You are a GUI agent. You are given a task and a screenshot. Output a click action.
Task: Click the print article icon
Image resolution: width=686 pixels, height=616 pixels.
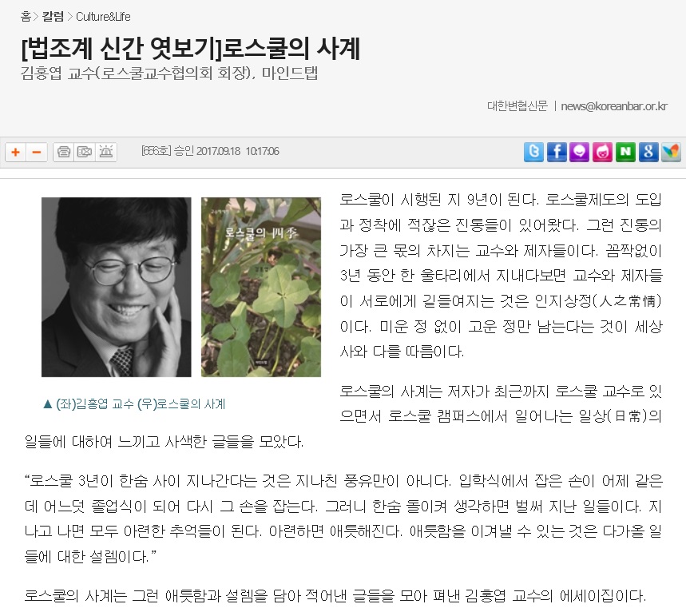point(64,153)
